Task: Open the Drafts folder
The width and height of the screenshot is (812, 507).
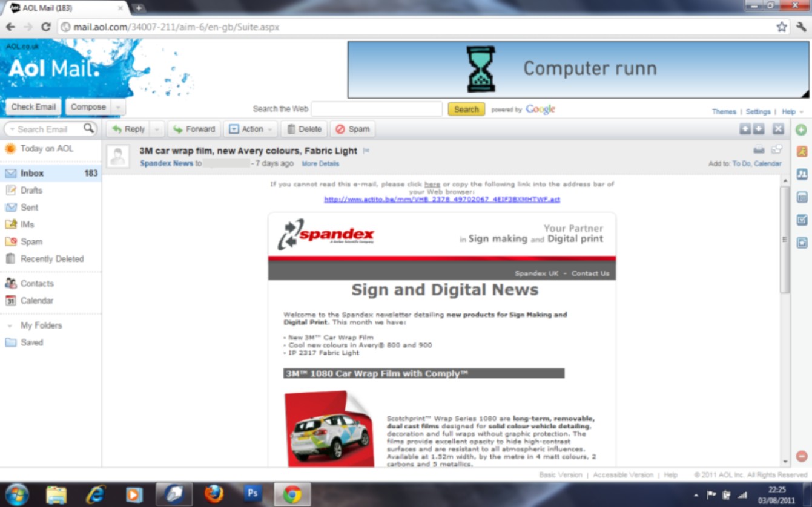Action: pos(31,190)
